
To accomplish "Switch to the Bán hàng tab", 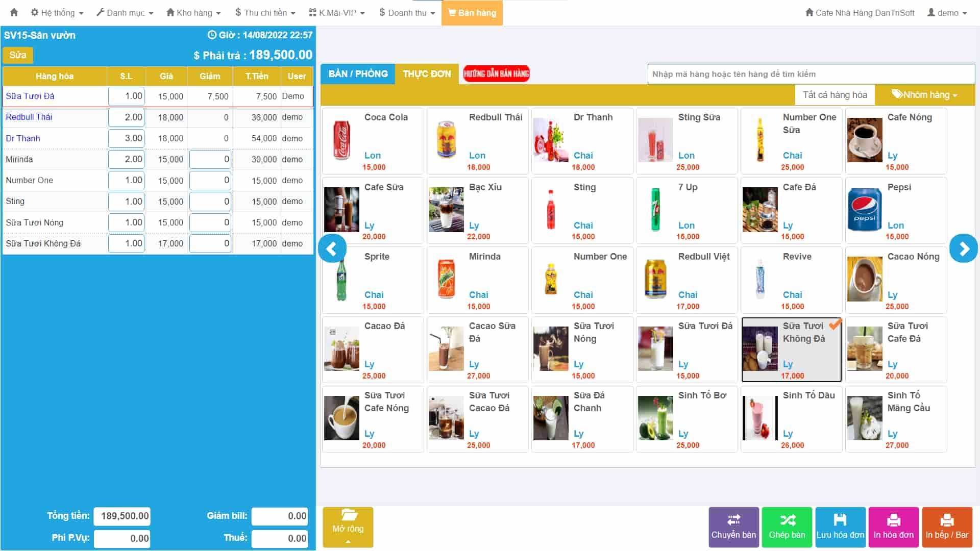I will [x=472, y=13].
